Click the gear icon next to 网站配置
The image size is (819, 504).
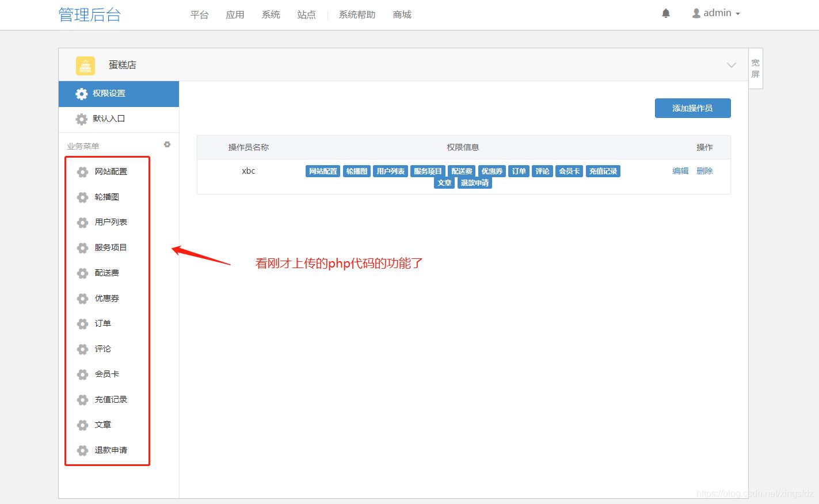pyautogui.click(x=82, y=172)
